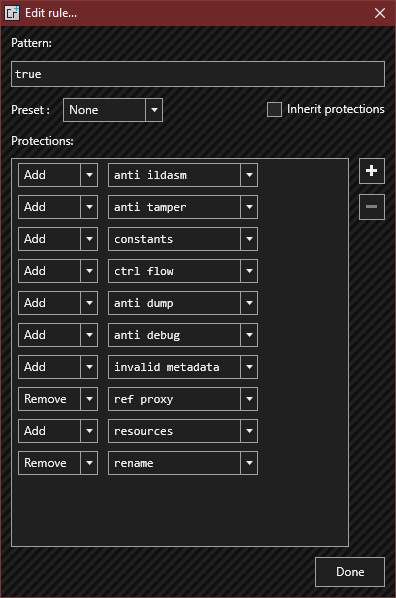Expand the invalid metadata protection dropdown
Viewport: 396px width, 598px height.
point(183,367)
